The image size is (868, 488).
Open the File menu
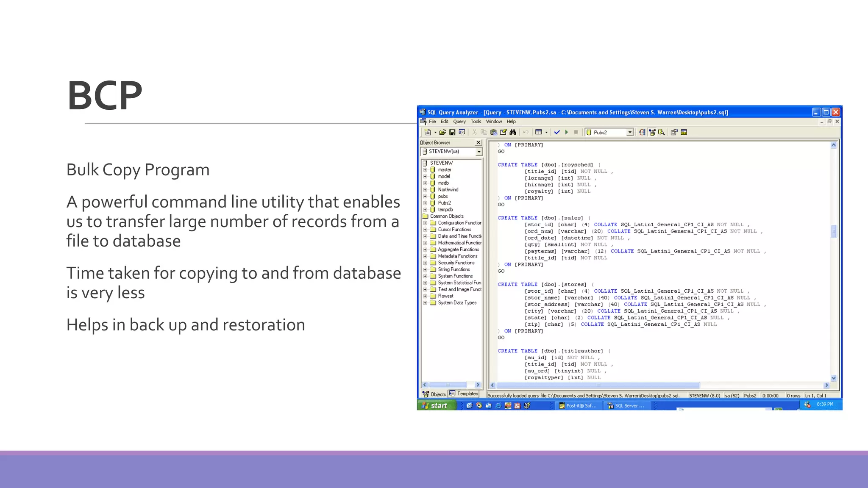coord(432,122)
